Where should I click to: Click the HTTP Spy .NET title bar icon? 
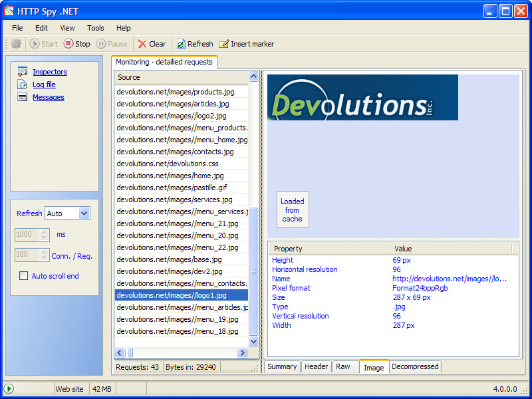point(9,11)
